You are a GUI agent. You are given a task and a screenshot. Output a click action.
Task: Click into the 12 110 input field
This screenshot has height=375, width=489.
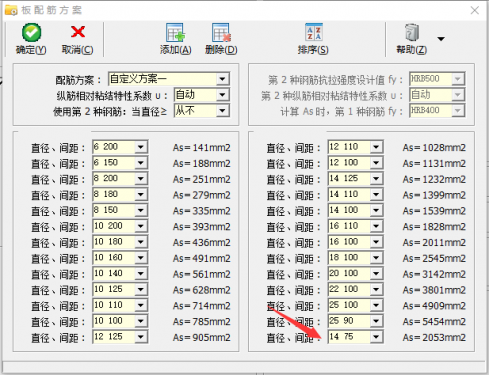tap(349, 147)
